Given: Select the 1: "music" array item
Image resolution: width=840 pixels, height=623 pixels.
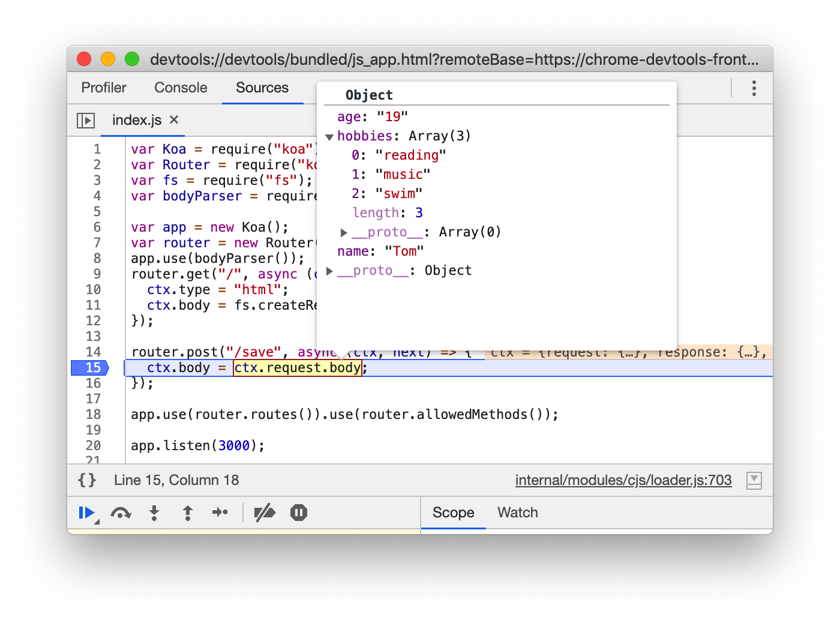Looking at the screenshot, I should (391, 174).
